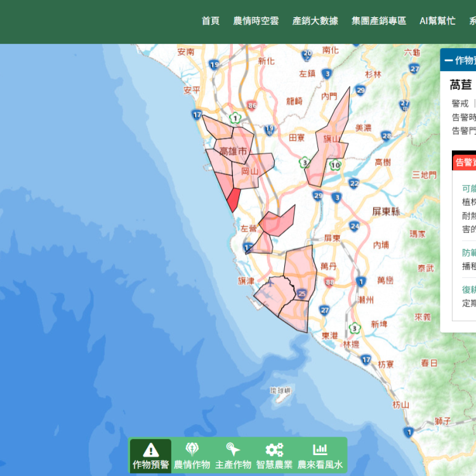The width and height of the screenshot is (476, 476).
Task: Open the 農情時空雲 menu
Action: click(x=256, y=21)
